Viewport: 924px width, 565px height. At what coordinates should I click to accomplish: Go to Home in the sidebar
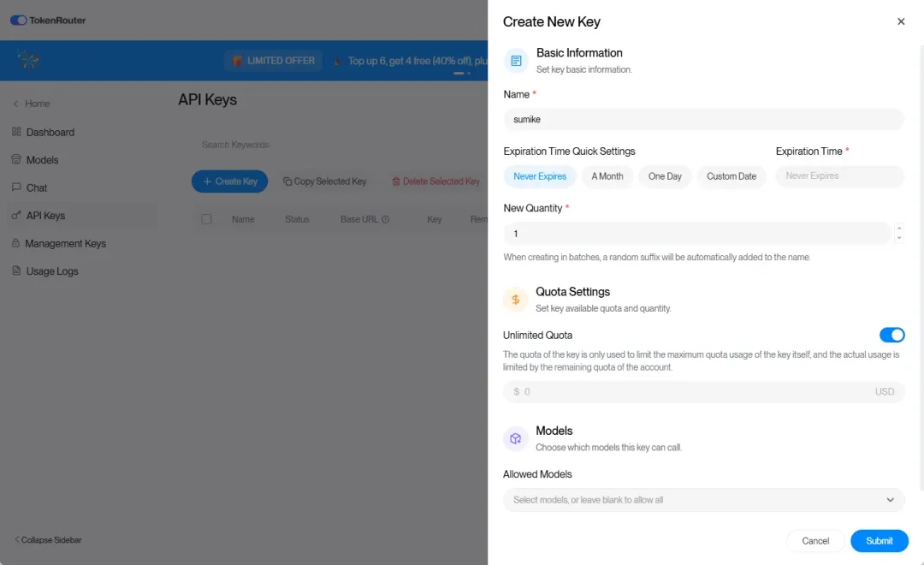pos(37,104)
